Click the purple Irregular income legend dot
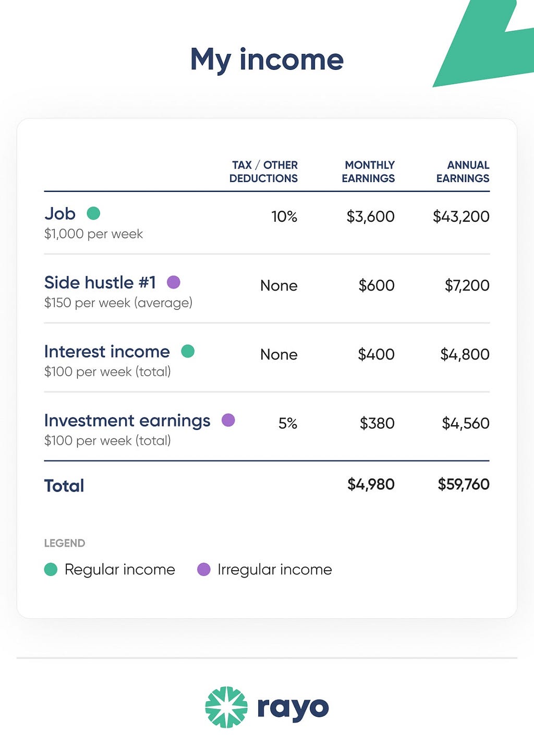Image resolution: width=534 pixels, height=756 pixels. pyautogui.click(x=204, y=569)
